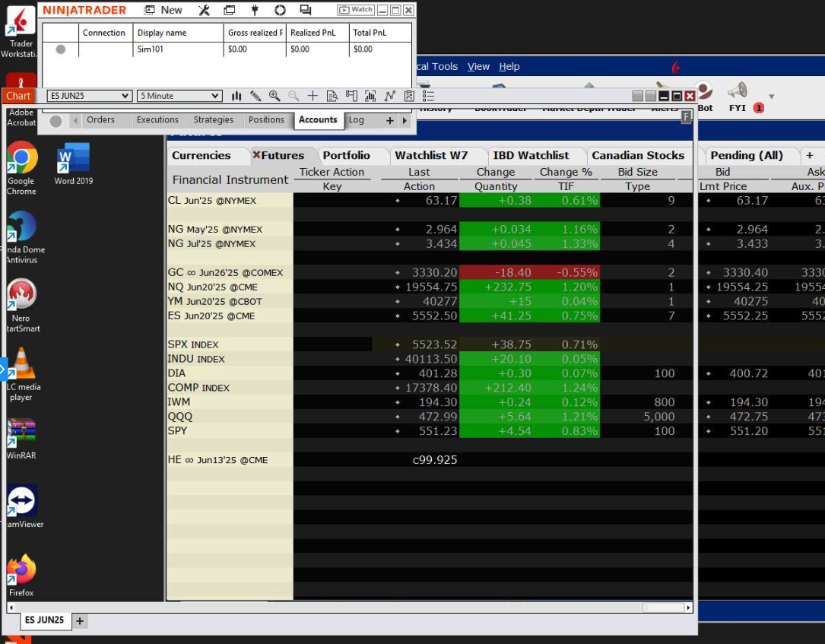
Task: Switch to the Orders tab
Action: click(x=100, y=120)
